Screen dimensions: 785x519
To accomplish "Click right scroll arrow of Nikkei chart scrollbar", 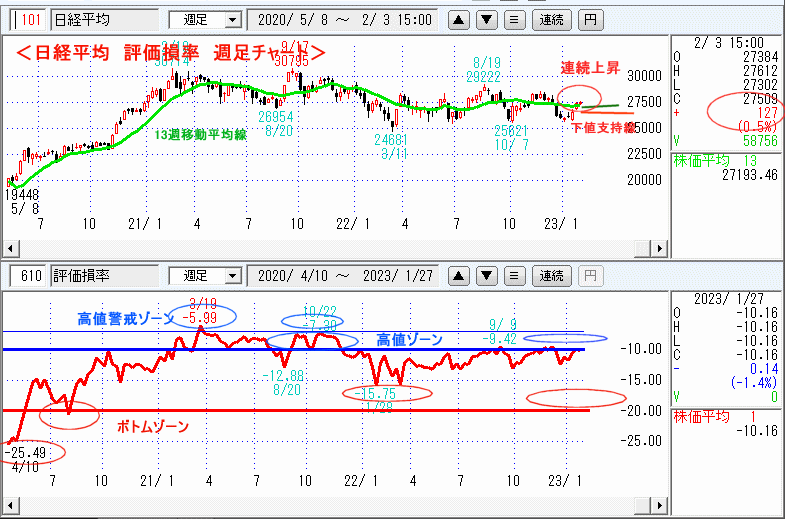I will point(659,249).
